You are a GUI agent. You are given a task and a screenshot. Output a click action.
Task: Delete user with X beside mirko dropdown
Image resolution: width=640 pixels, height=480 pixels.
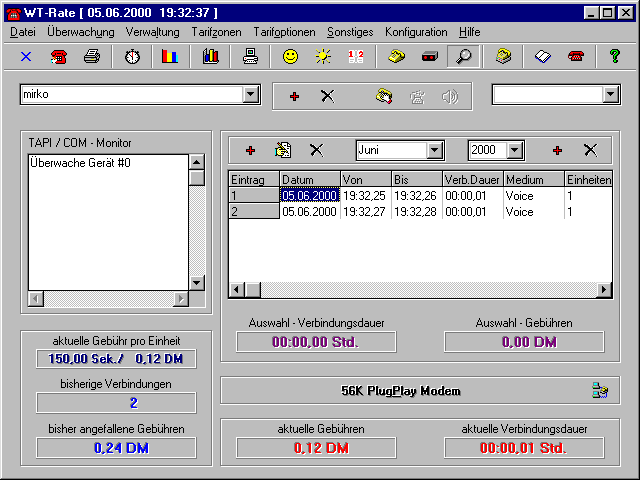tap(327, 97)
